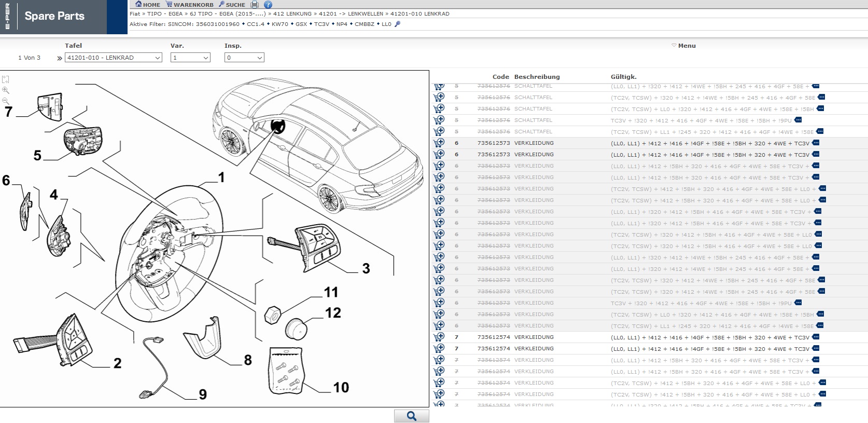The image size is (868, 423).
Task: Select steering wheel callout 1 in diagram
Action: (221, 178)
